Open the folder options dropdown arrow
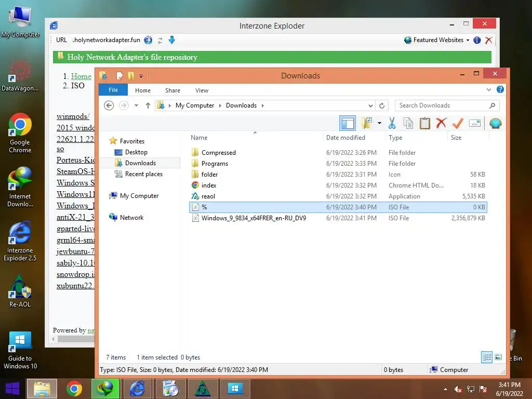This screenshot has width=532, height=399. point(379,124)
